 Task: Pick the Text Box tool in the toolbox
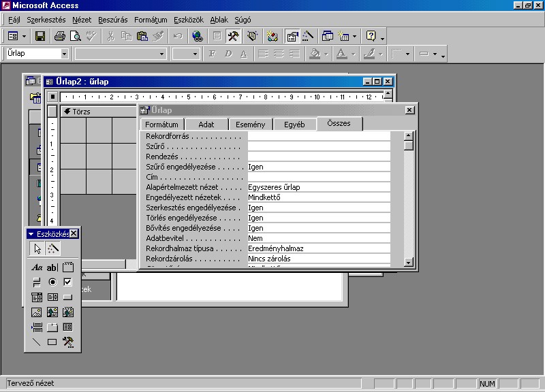(x=52, y=267)
